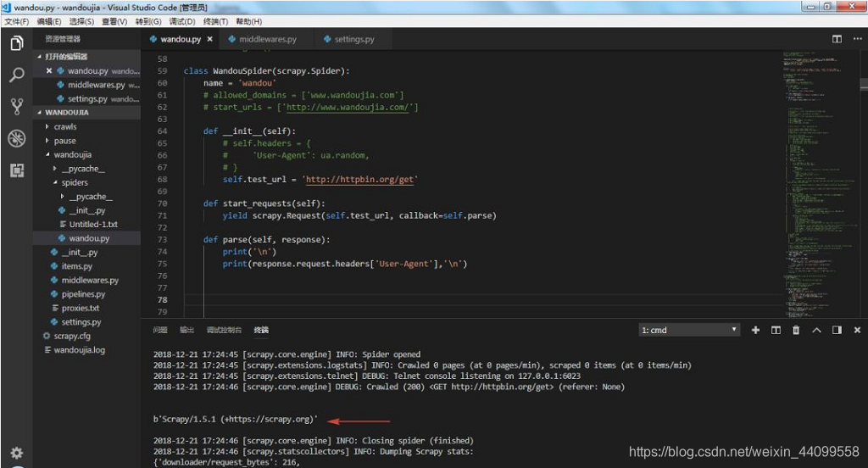Click the code minimap overview
This screenshot has height=468, width=868.
click(x=820, y=185)
